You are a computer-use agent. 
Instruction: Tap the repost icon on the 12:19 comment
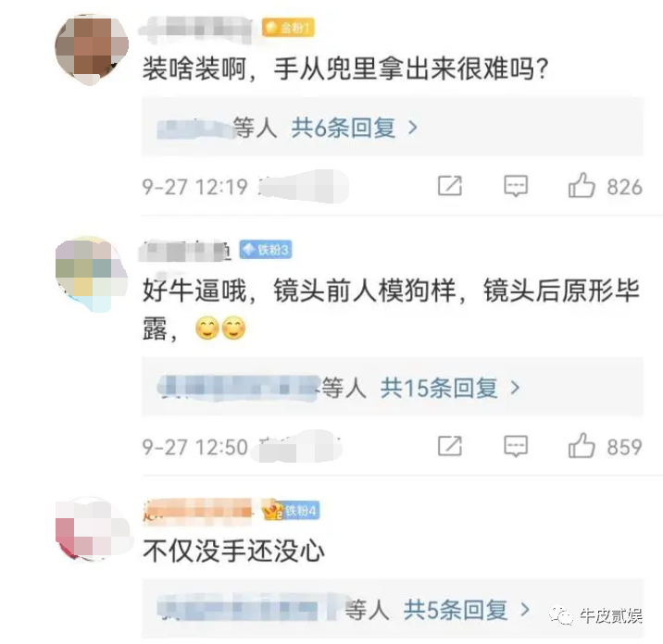pos(450,185)
